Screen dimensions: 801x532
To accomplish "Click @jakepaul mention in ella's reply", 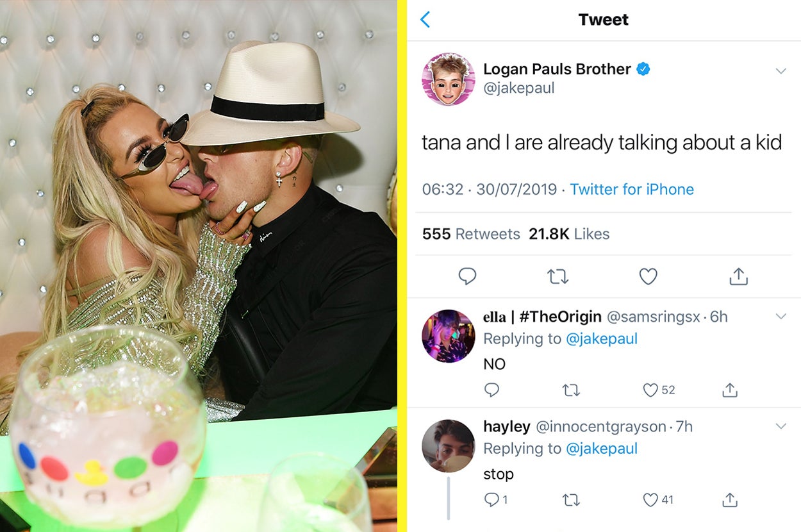I will (x=601, y=338).
